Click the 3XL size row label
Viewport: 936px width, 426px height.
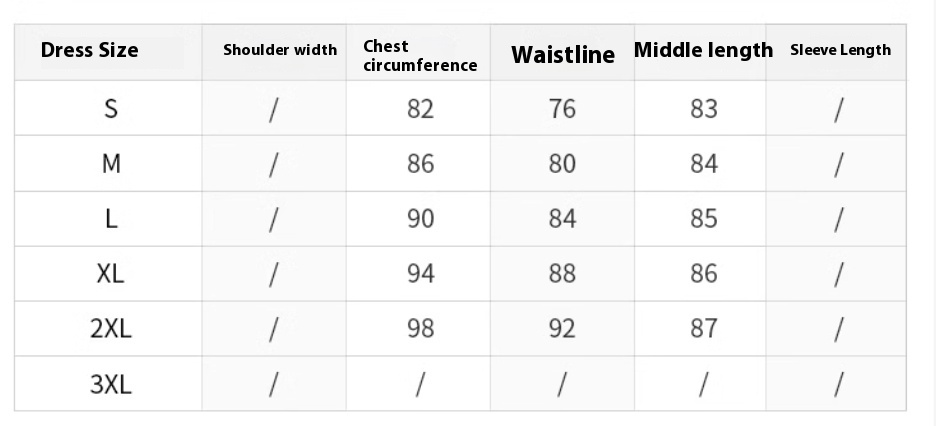pos(111,383)
